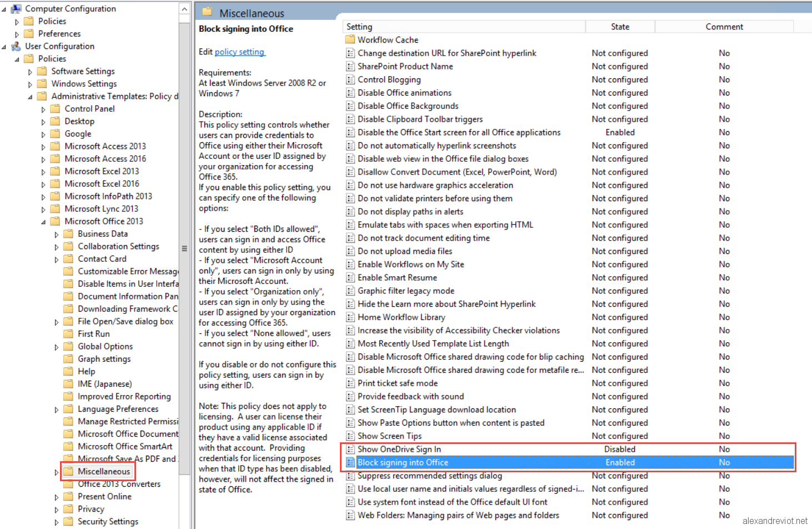Click the tree pane scrollbar up arrow
The image size is (812, 529).
pyautogui.click(x=184, y=9)
